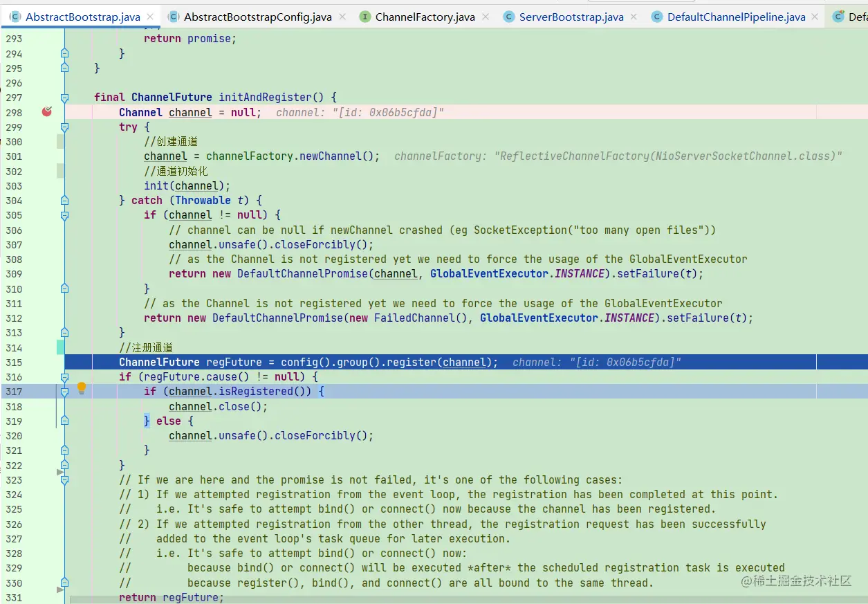Click line number 331 in the gutter
The image size is (868, 604).
(14, 598)
